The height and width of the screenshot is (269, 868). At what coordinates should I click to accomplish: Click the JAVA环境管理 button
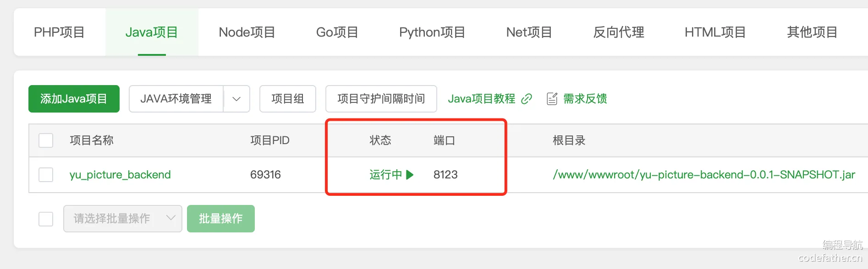[176, 99]
